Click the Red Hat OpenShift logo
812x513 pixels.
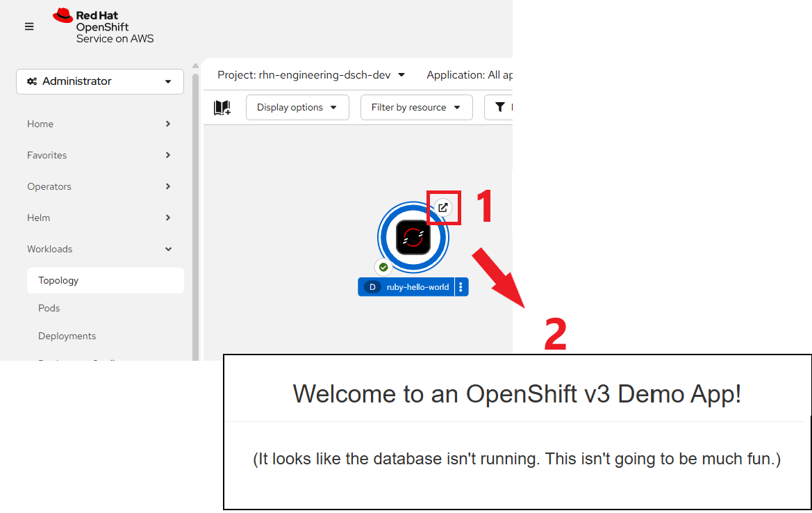103,26
